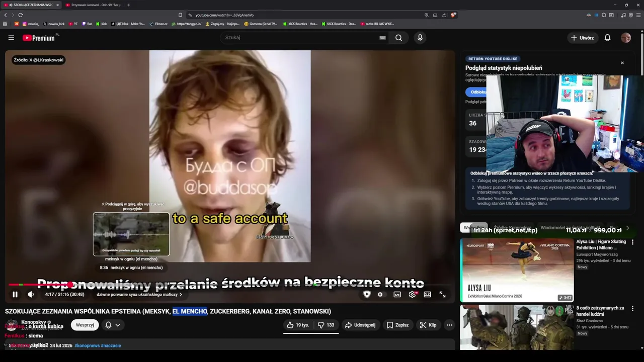Select the 'SZOKUJĄCE ZEZNANIA' browser tab
This screenshot has height=362, width=644.
tap(31, 5)
